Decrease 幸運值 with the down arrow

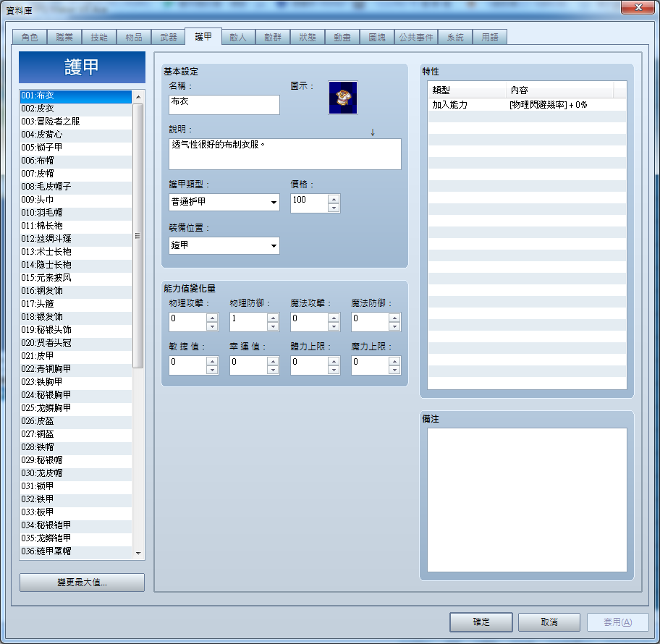click(273, 370)
